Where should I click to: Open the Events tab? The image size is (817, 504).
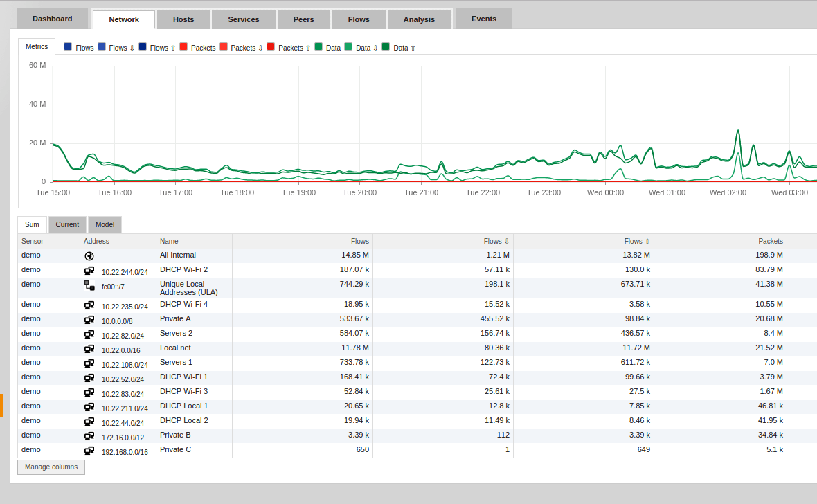pos(483,19)
